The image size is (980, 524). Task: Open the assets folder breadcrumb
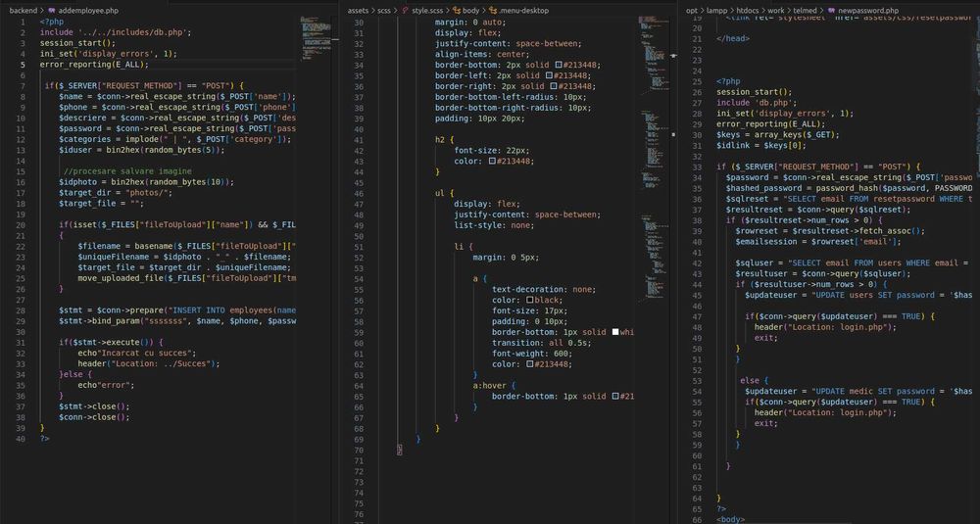point(358,11)
